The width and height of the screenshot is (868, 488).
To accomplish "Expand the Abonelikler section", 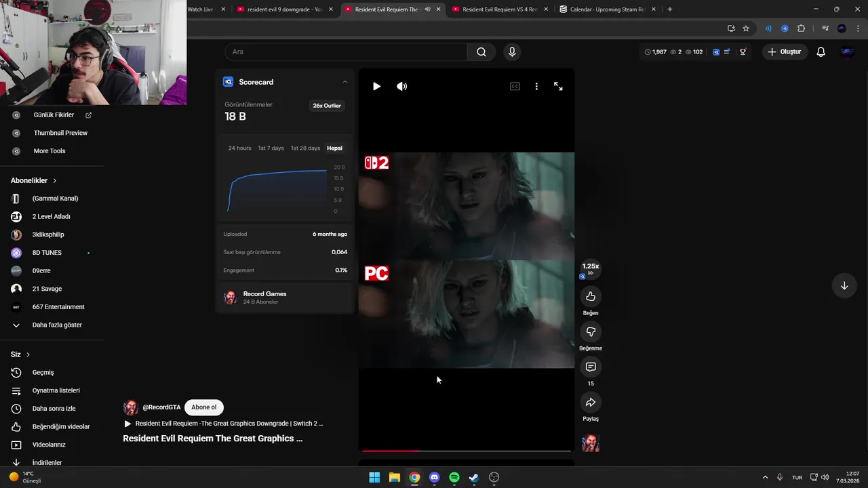I will click(x=34, y=181).
